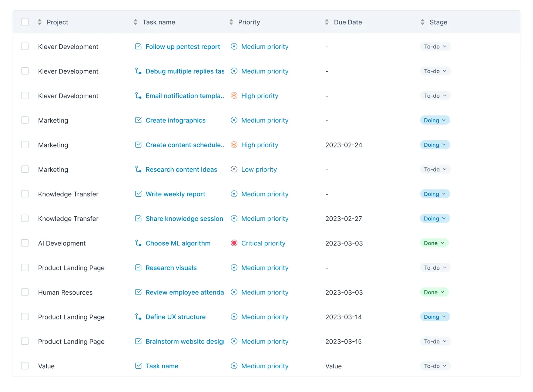Viewport: 533px width, 392px height.
Task: Click Low priority link for Research content ideas
Action: (259, 169)
